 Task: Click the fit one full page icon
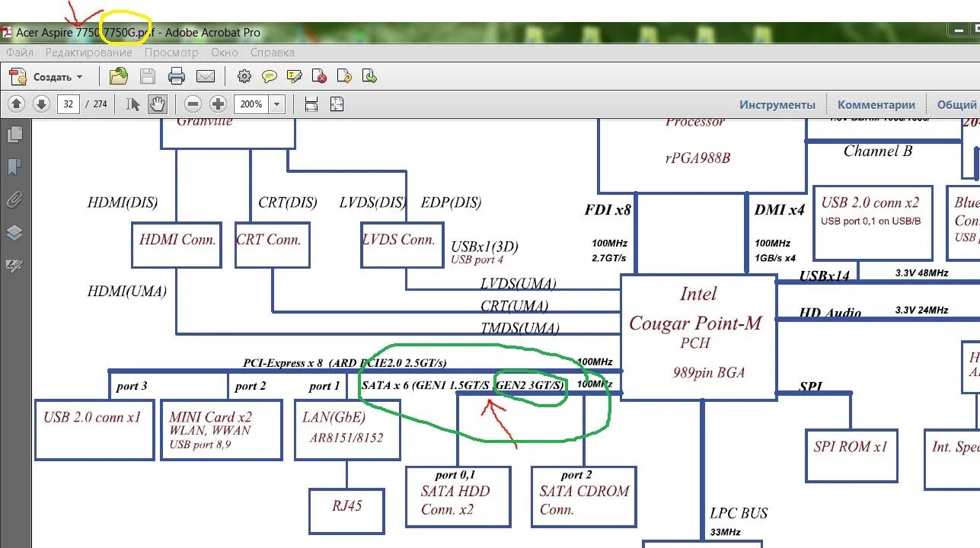coord(337,104)
